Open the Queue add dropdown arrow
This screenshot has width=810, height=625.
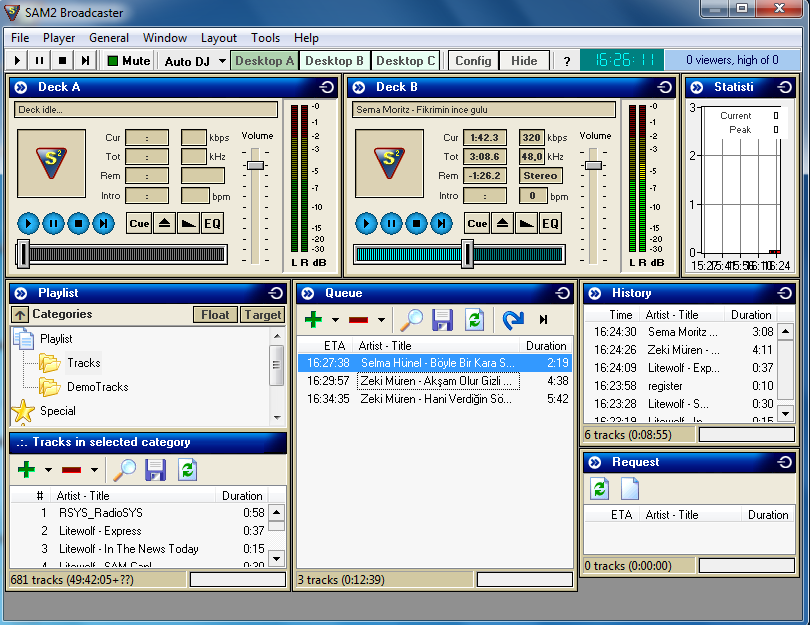point(335,320)
